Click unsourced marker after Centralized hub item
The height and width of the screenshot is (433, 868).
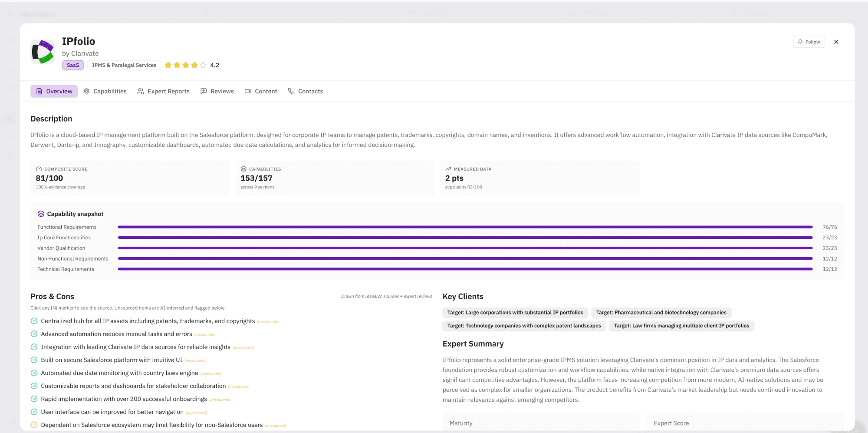[267, 322]
